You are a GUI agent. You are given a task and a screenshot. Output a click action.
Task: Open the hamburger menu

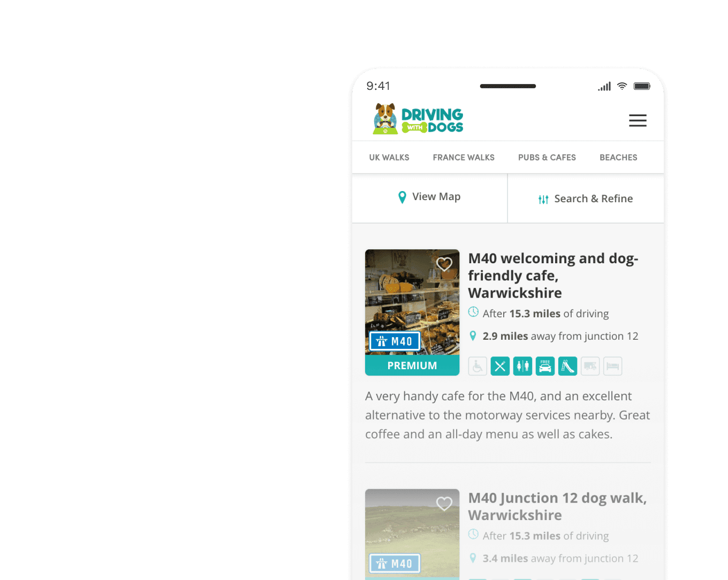(x=638, y=120)
